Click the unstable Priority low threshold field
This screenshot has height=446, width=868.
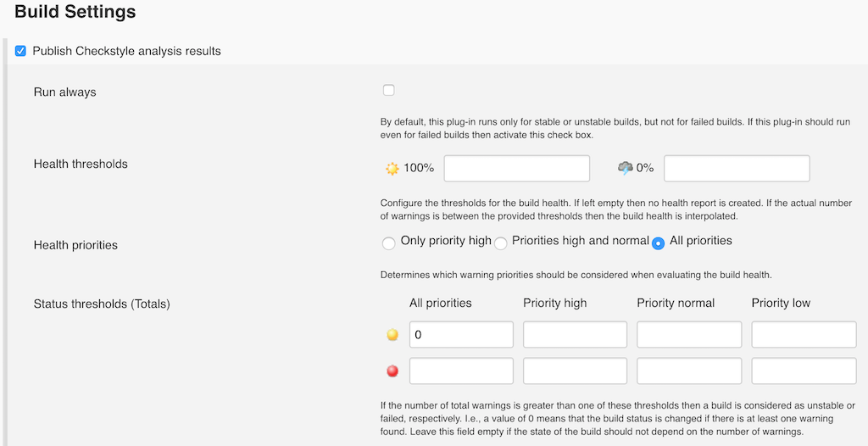(804, 334)
